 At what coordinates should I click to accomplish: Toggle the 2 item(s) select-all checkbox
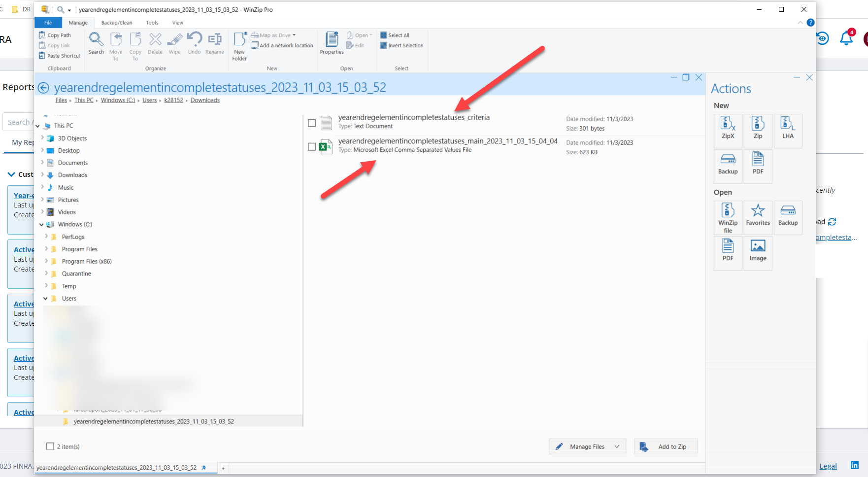click(x=50, y=446)
